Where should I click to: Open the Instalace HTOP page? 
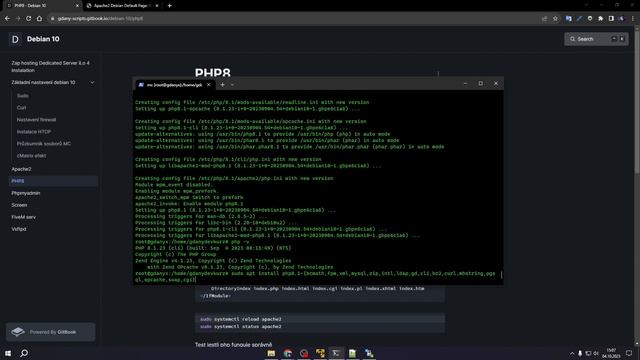[x=34, y=132]
